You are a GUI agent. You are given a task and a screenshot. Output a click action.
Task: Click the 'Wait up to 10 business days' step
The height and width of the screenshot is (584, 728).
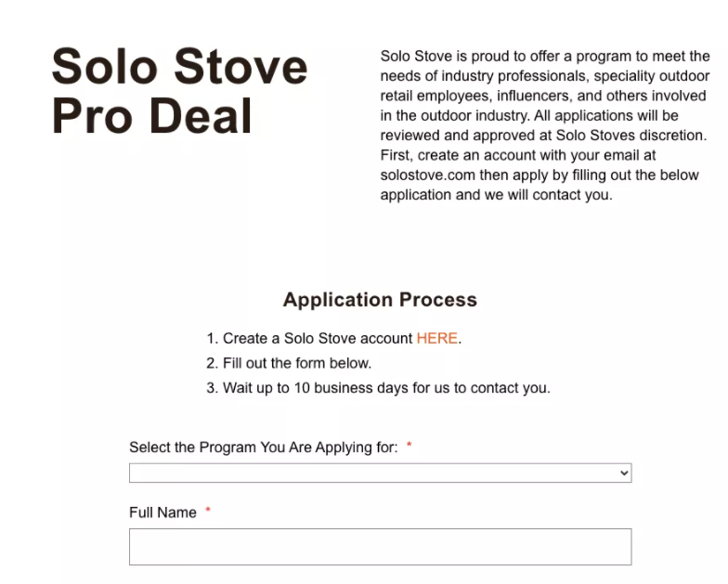386,388
